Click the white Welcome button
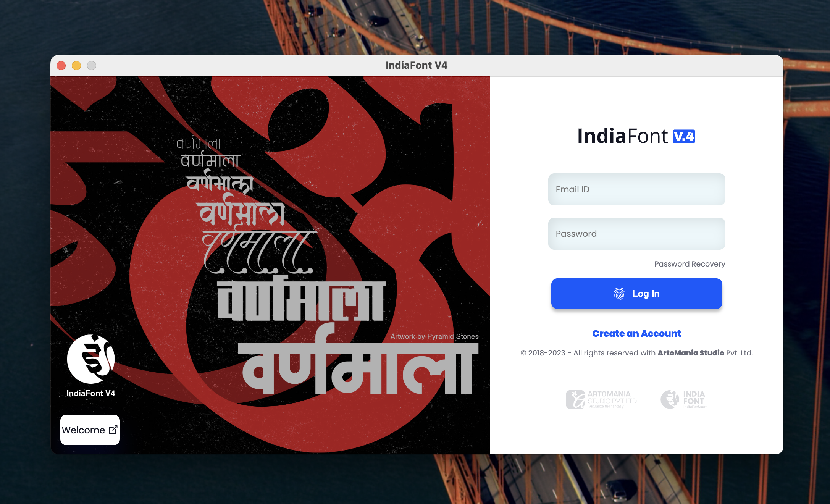This screenshot has width=830, height=504. (90, 430)
